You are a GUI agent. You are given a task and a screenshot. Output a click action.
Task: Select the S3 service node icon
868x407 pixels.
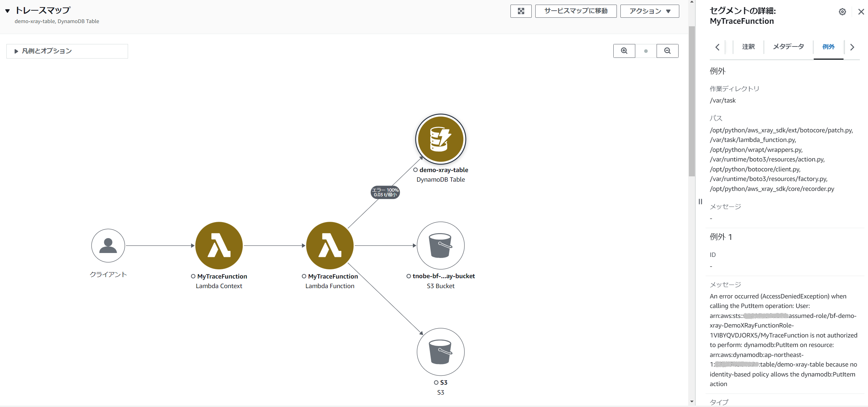click(x=441, y=352)
